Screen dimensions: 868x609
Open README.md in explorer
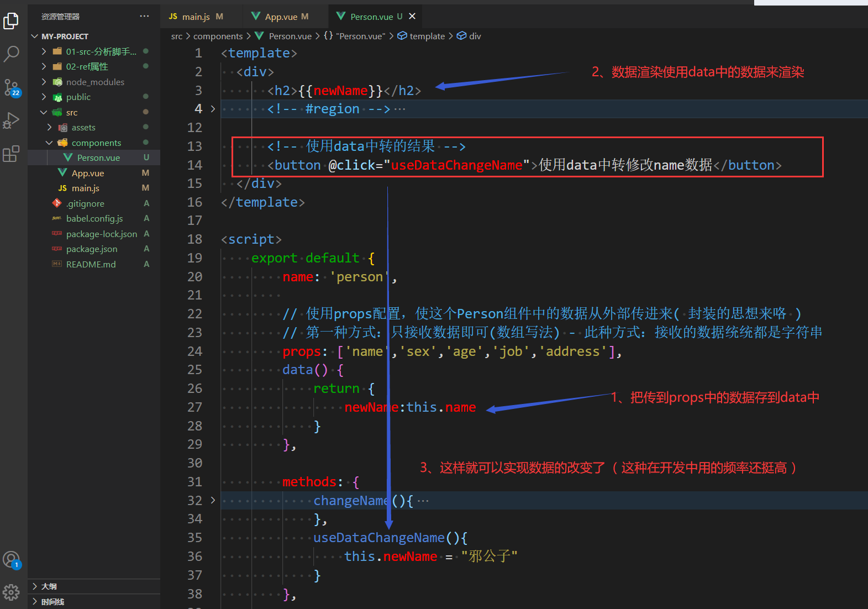coord(94,264)
